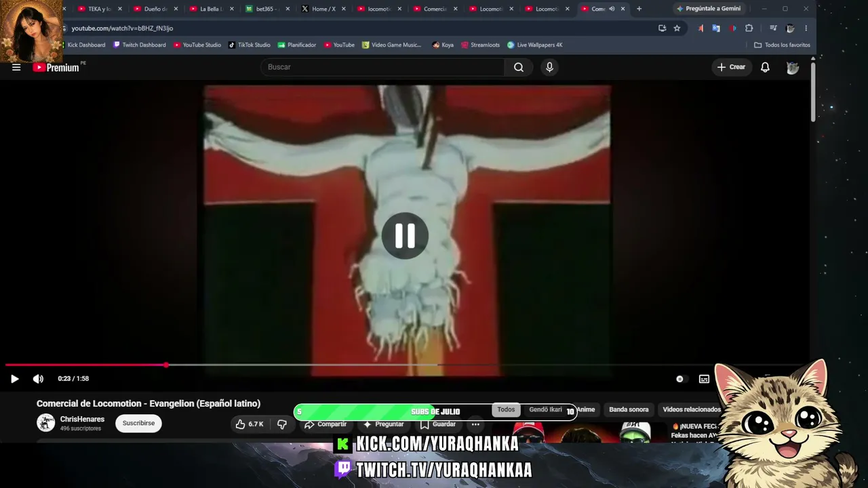Expand the Todos los favoritos folder

click(782, 45)
